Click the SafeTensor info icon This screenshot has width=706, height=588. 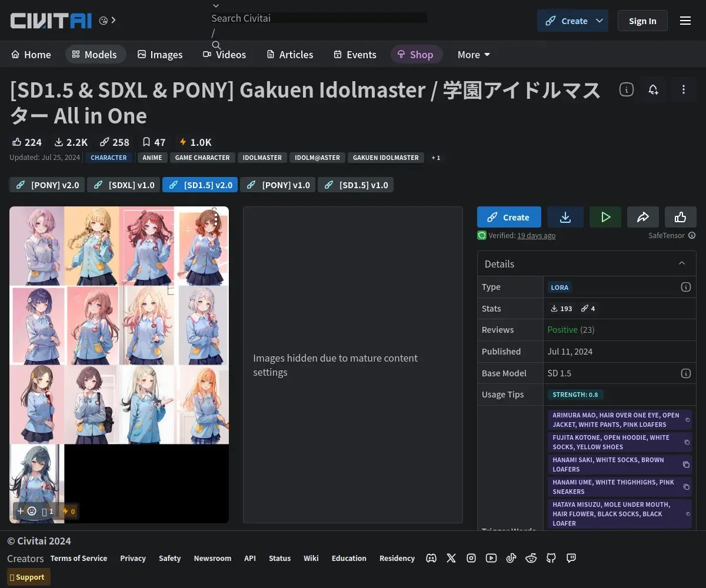point(692,235)
